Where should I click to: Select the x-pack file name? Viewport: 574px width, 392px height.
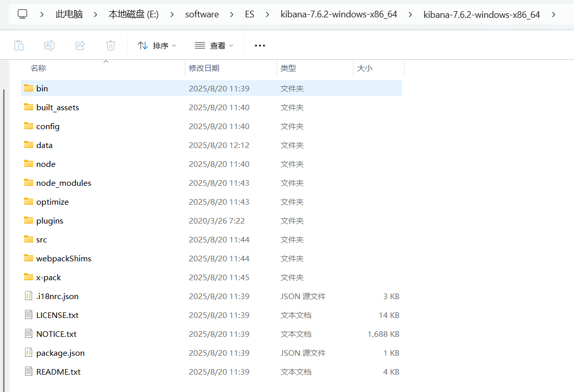coord(48,277)
